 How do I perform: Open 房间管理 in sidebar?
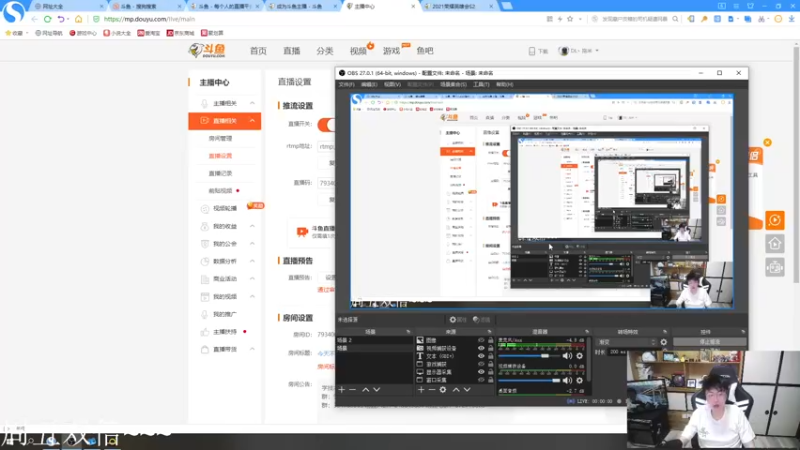tap(220, 138)
